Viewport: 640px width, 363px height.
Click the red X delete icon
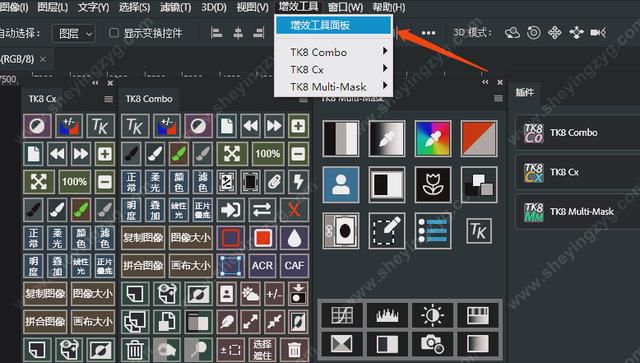[x=294, y=209]
